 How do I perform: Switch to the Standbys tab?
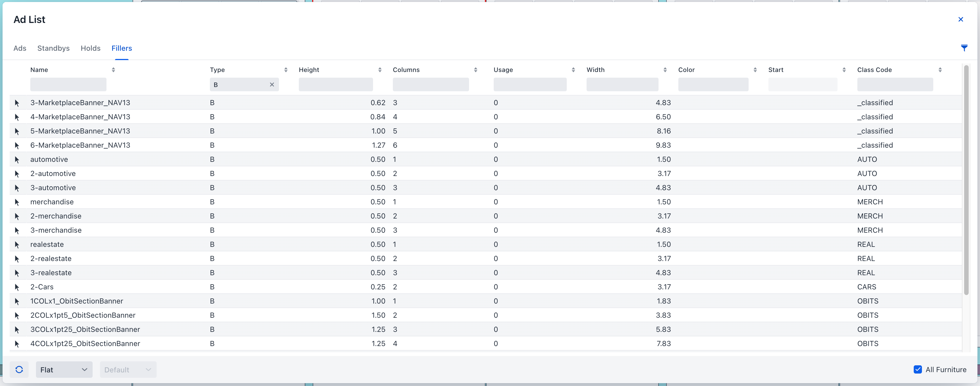click(53, 48)
